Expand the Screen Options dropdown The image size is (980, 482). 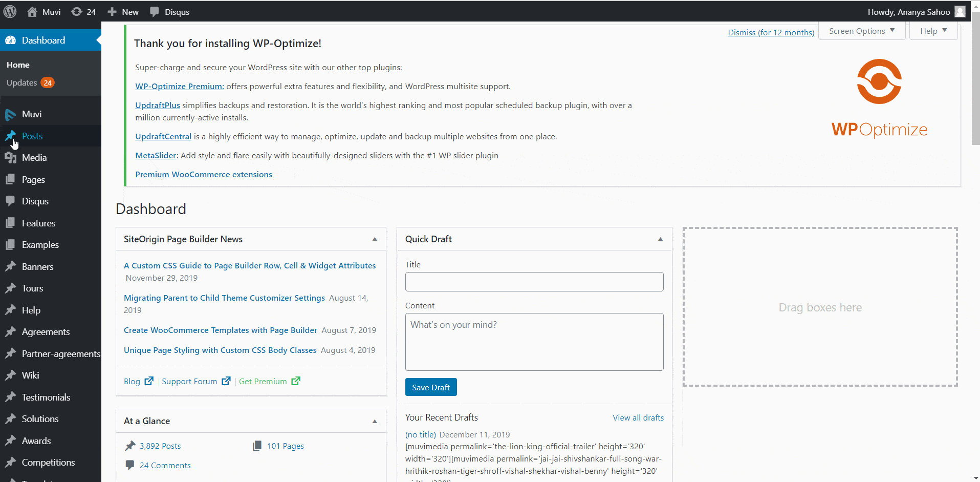pyautogui.click(x=862, y=31)
